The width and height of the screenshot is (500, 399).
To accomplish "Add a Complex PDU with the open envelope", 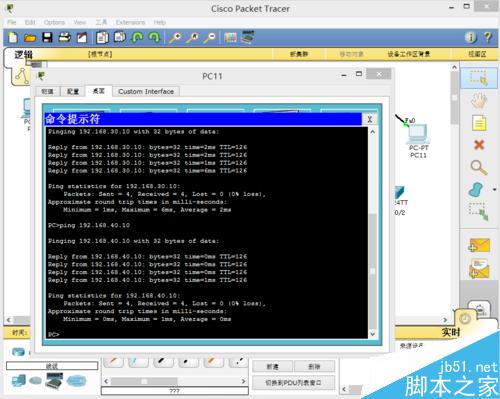I will pyautogui.click(x=479, y=269).
